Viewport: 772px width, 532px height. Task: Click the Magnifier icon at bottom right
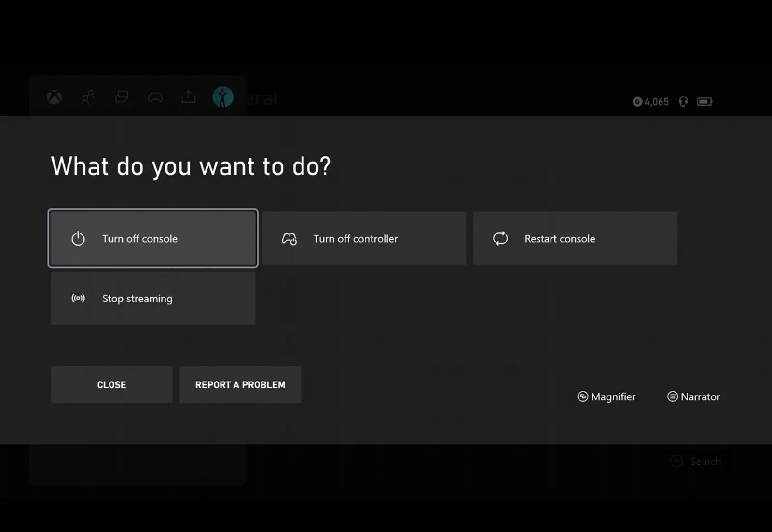pyautogui.click(x=582, y=396)
